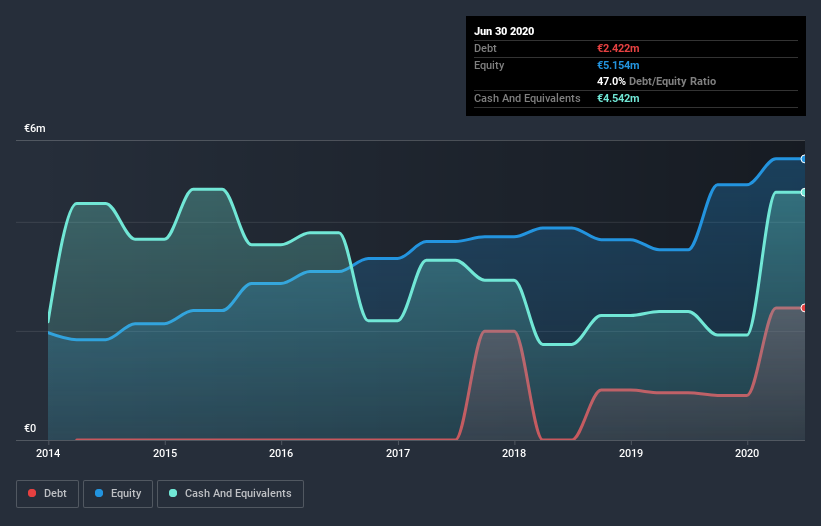Click the €2.422m debt value
This screenshot has height=526, width=821.
(x=618, y=48)
